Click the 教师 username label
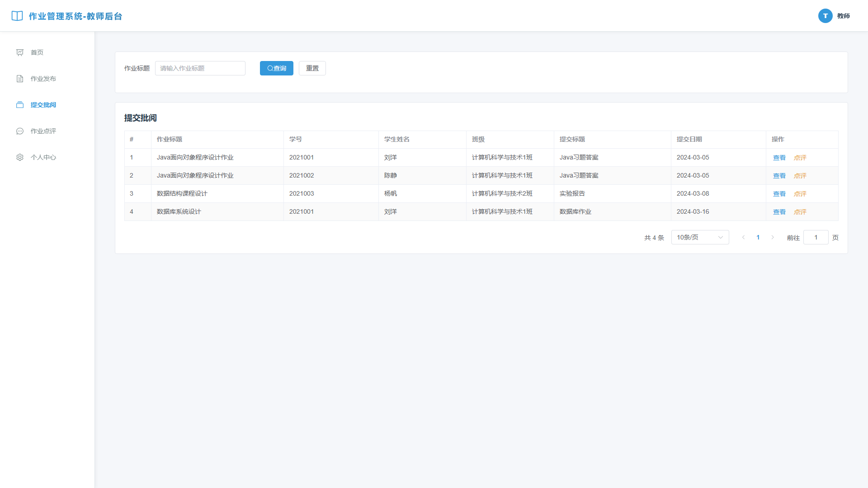 coord(843,16)
